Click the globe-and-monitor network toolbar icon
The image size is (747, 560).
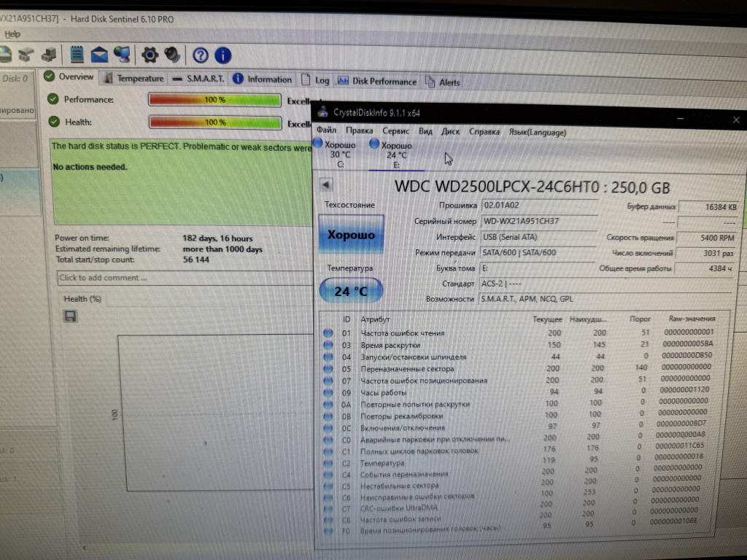click(x=123, y=54)
